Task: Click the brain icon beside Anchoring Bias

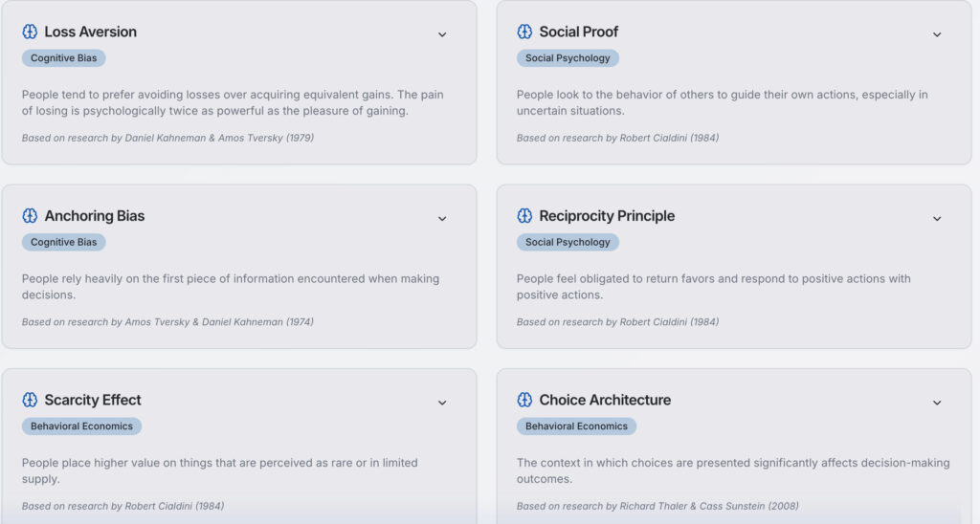Action: 30,216
